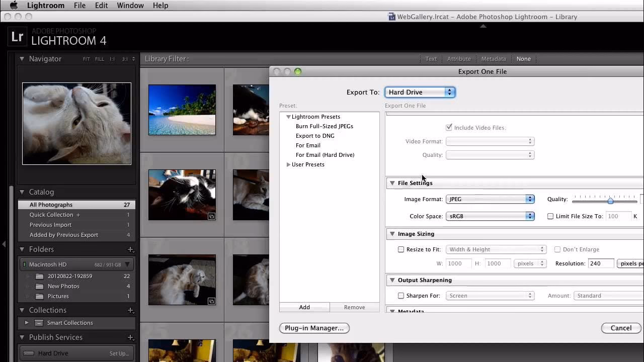The image size is (644, 362).
Task: Click the plus icon next to Publish Services
Action: coord(130,337)
